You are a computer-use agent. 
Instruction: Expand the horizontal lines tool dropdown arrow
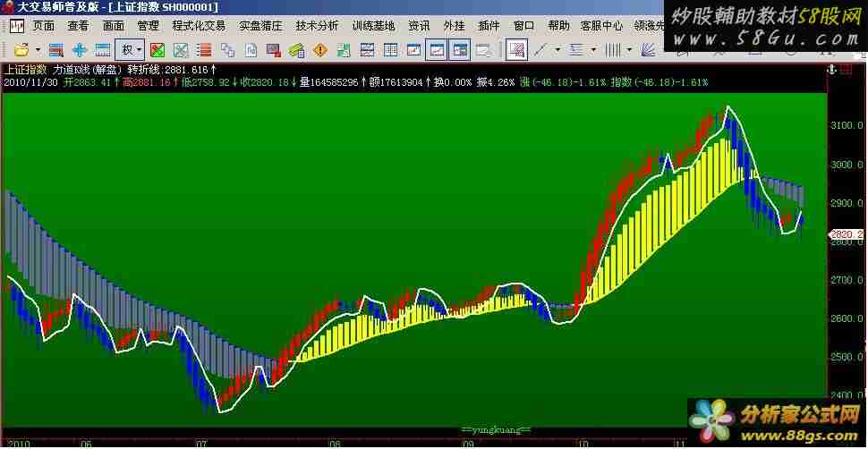(593, 50)
